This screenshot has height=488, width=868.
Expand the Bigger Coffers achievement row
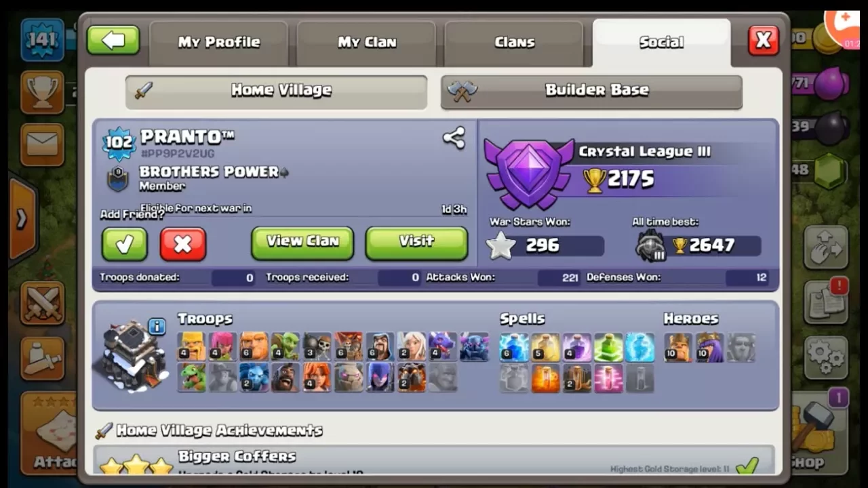(434, 461)
